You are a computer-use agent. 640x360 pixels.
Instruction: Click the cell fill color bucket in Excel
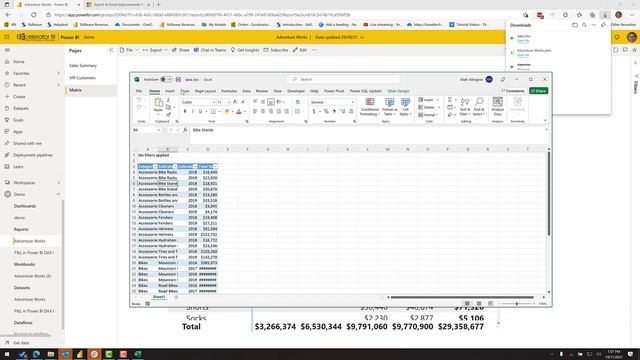pyautogui.click(x=227, y=111)
